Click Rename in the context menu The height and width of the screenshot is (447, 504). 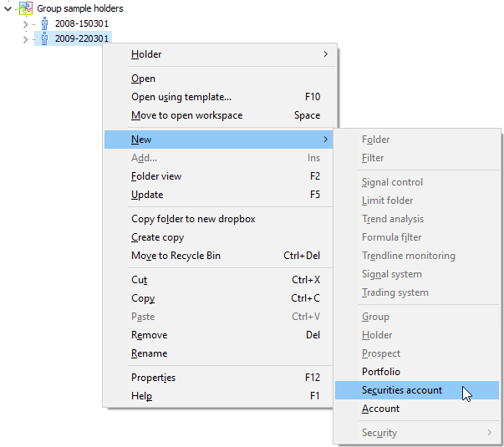pos(149,353)
